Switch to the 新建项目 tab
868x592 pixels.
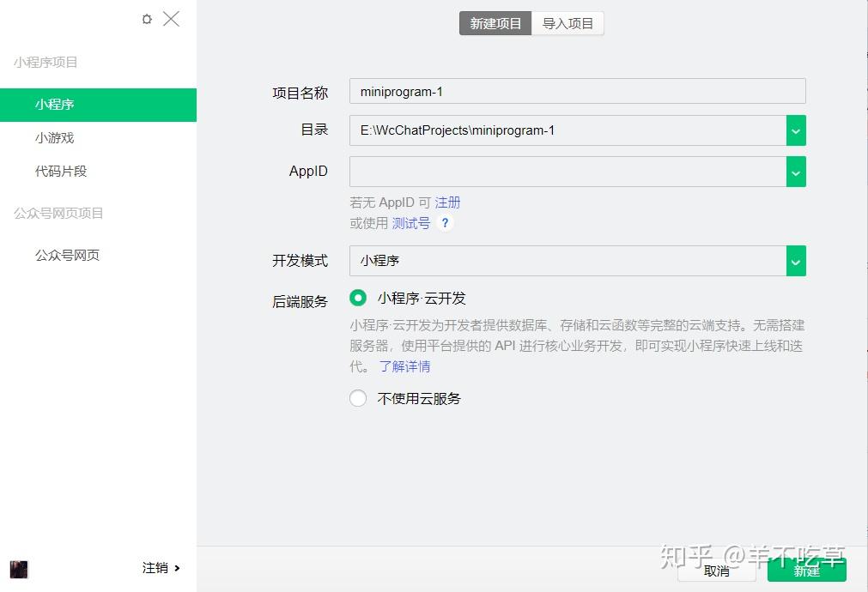[x=495, y=23]
